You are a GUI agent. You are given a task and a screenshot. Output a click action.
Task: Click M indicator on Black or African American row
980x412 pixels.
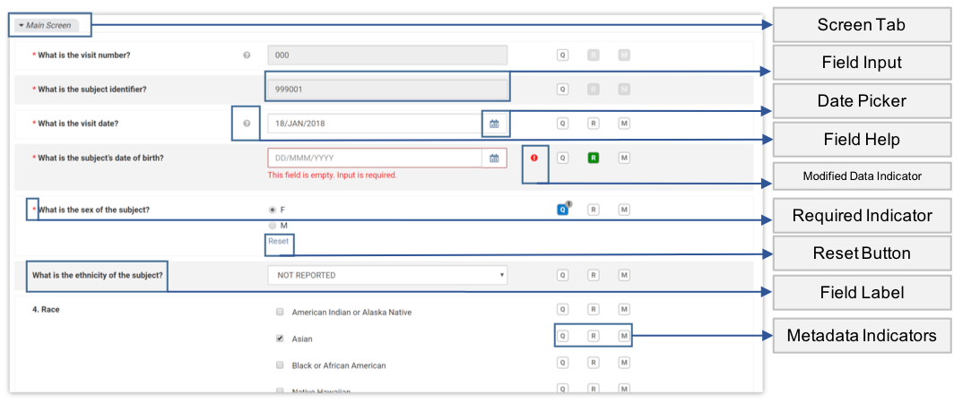624,363
